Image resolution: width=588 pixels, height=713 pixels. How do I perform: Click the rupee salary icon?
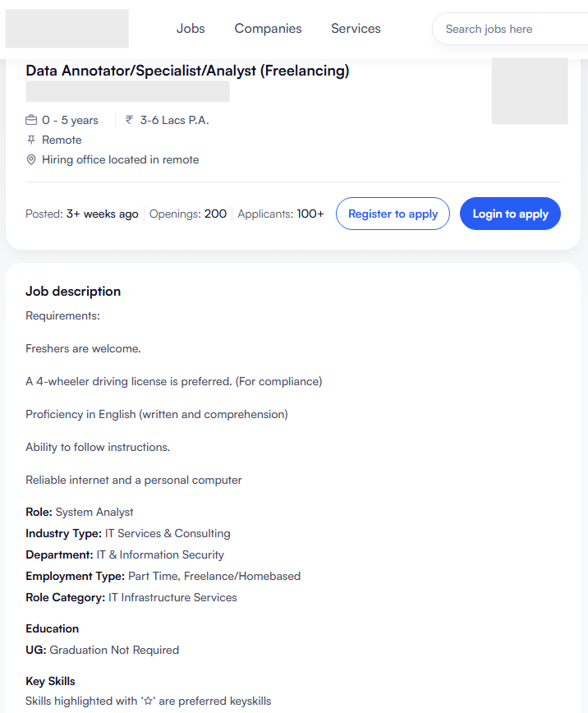pyautogui.click(x=129, y=120)
